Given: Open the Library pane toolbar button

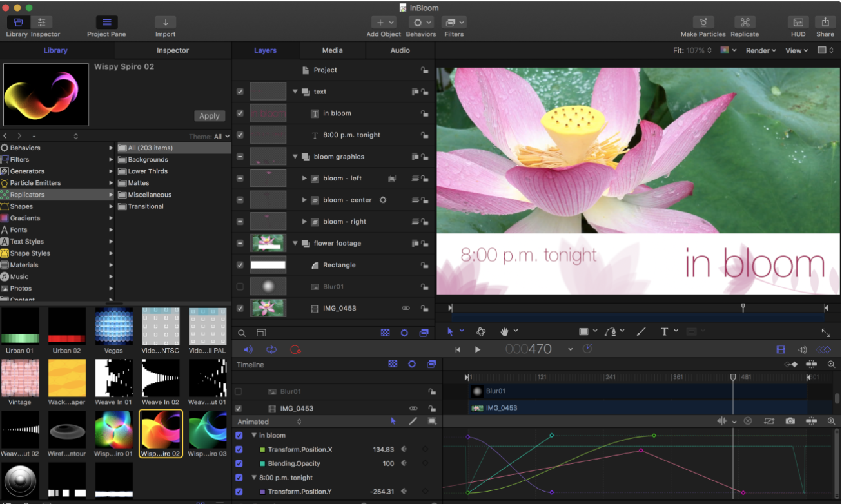Looking at the screenshot, I should (x=18, y=23).
